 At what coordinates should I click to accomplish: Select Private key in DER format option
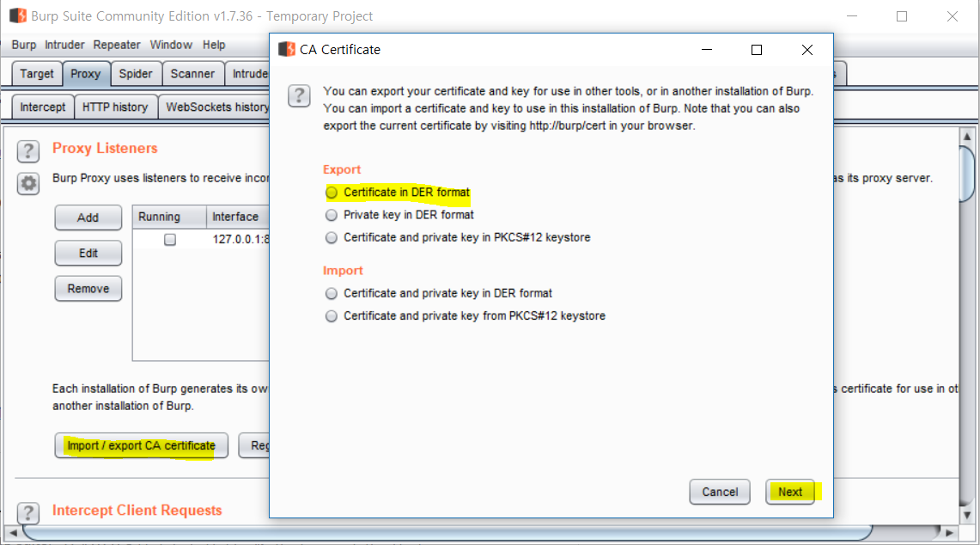pos(399,215)
